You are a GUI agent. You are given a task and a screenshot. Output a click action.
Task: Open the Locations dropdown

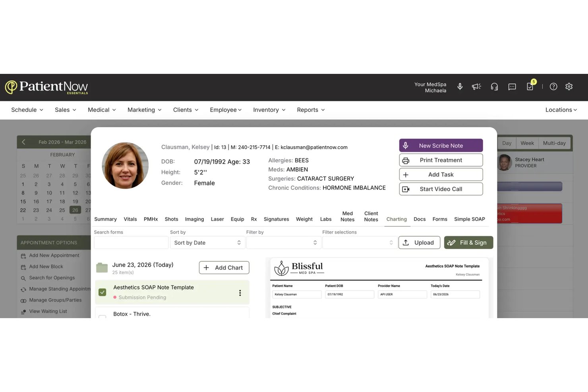[561, 110]
